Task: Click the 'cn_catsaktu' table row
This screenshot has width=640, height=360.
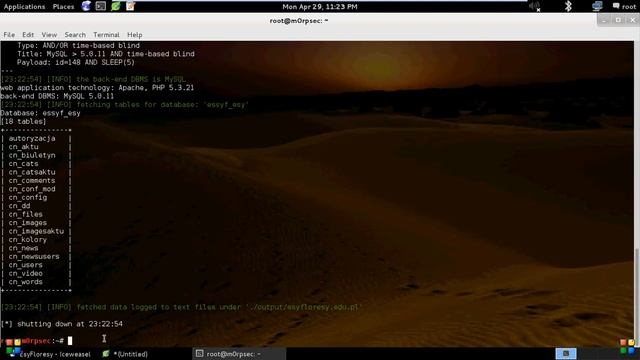Action: [x=32, y=172]
